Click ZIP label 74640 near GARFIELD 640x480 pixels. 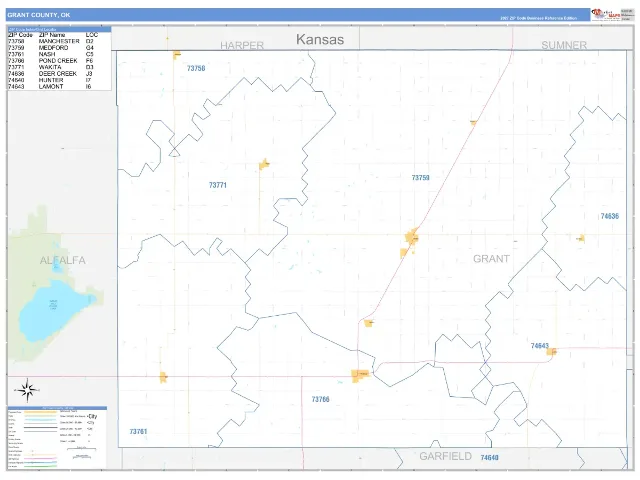click(489, 458)
